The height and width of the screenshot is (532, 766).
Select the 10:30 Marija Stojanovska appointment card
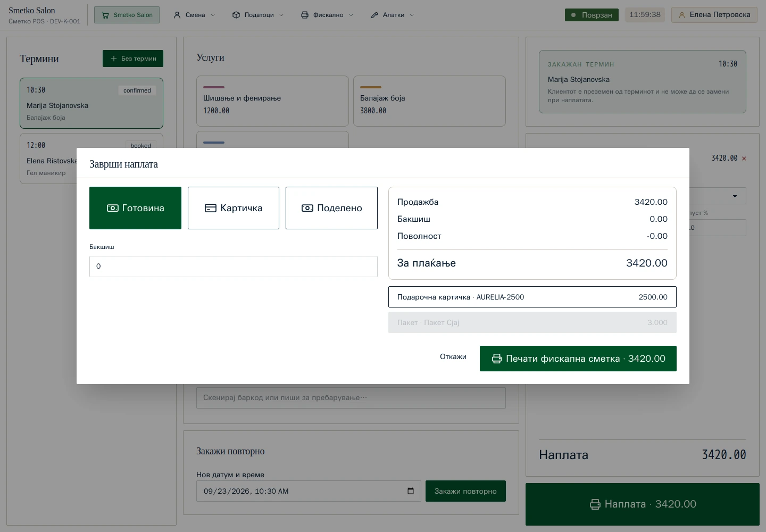pos(91,103)
